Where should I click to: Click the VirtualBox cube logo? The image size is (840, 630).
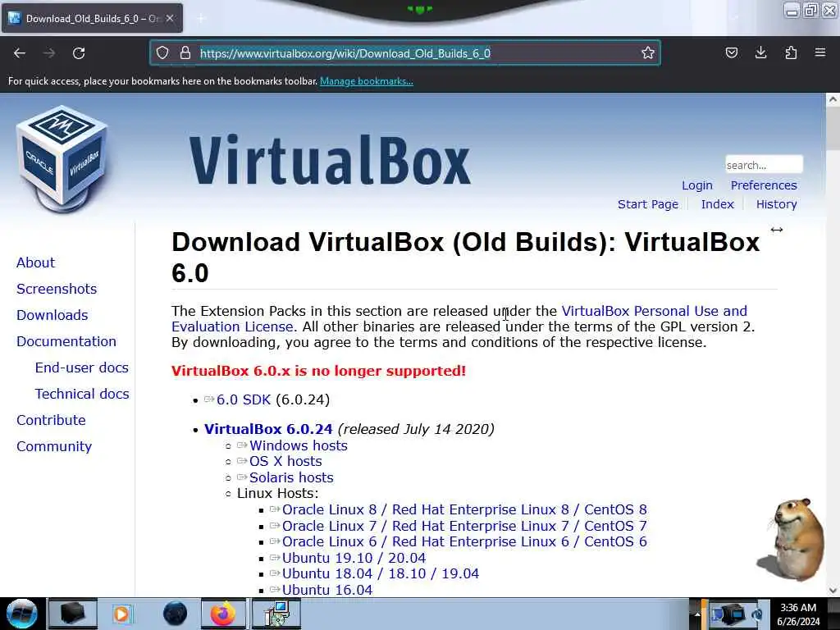[x=62, y=159]
